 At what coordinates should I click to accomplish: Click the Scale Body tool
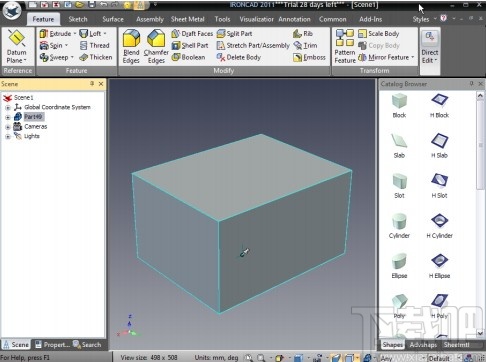point(379,34)
